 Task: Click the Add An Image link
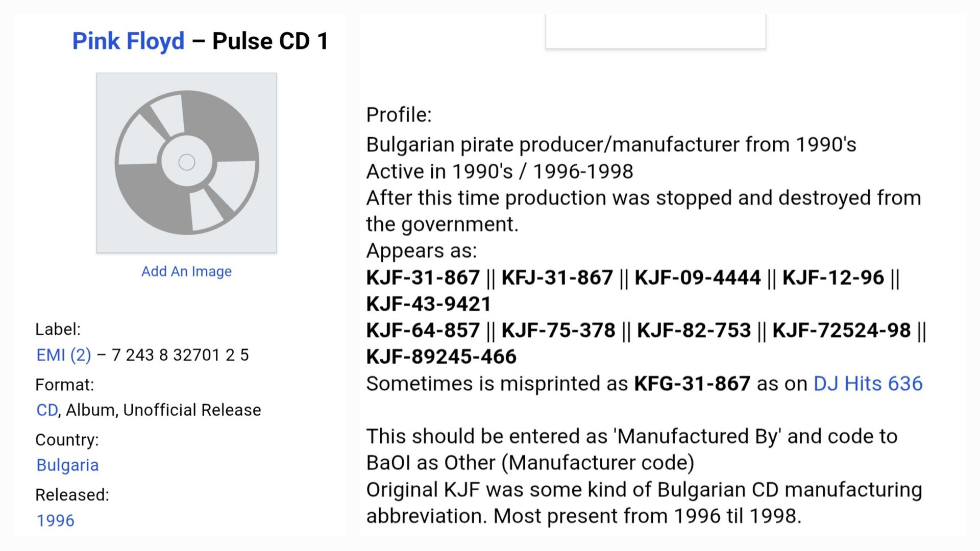(186, 271)
